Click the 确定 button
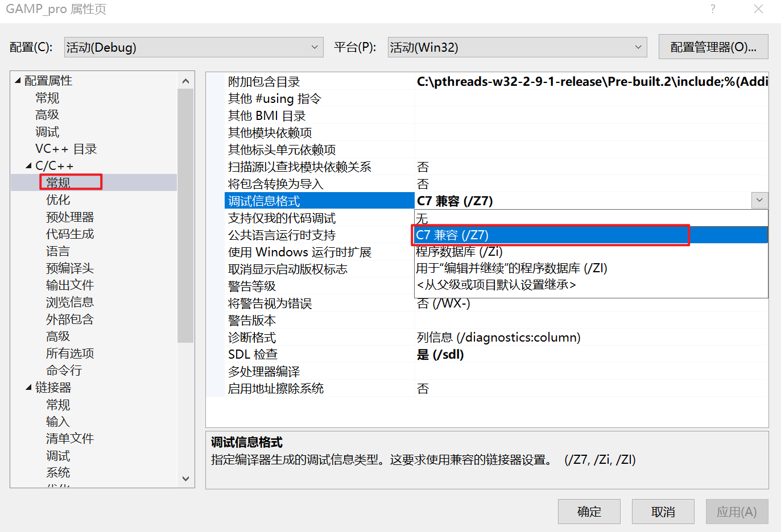 (x=589, y=511)
